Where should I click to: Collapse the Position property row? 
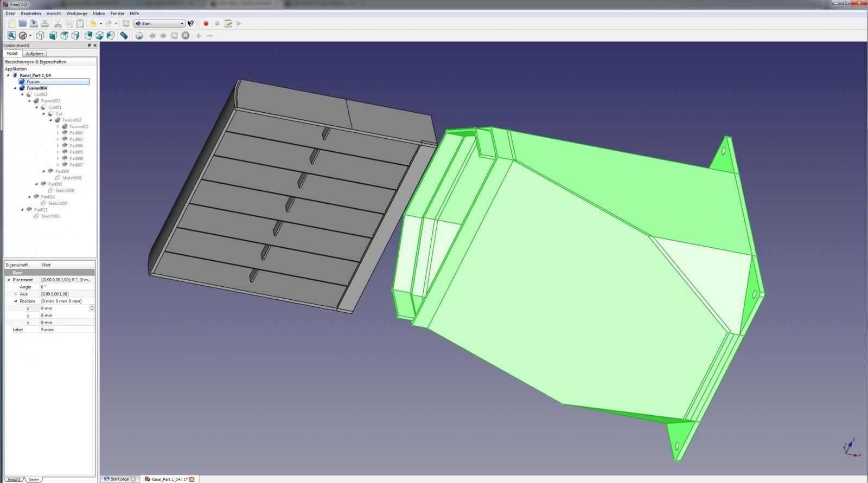[16, 301]
